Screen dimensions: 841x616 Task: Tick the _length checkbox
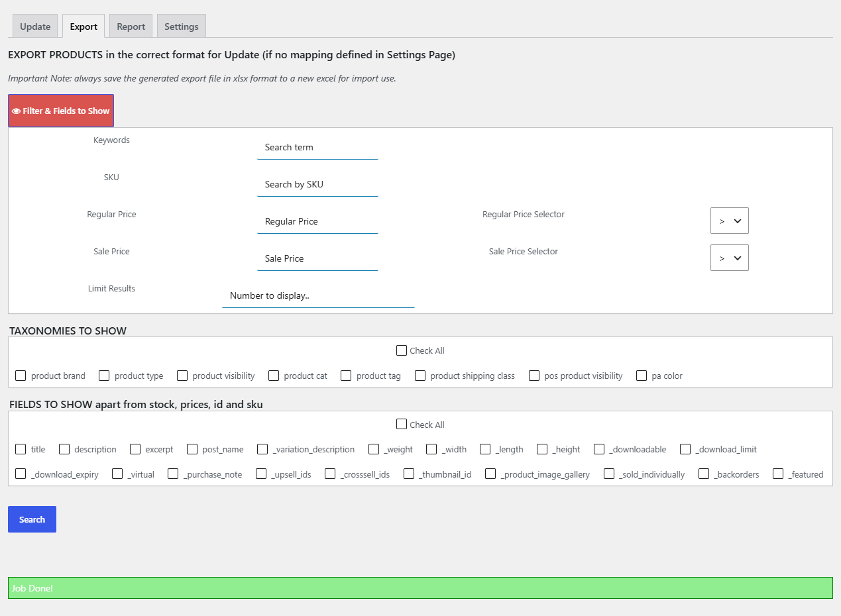485,449
